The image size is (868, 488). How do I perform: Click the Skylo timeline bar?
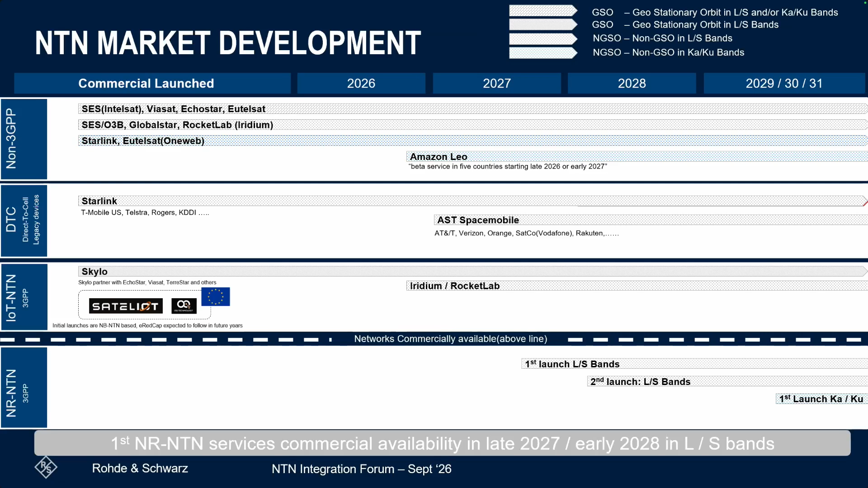tap(473, 271)
